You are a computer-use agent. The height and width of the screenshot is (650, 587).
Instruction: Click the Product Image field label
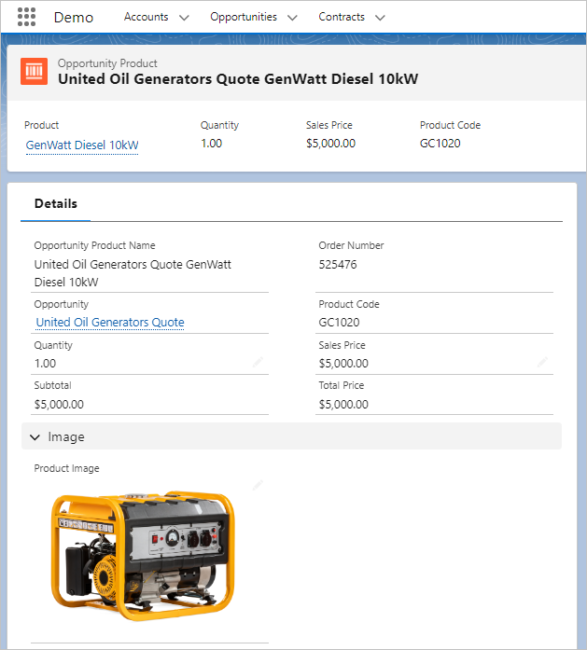66,468
